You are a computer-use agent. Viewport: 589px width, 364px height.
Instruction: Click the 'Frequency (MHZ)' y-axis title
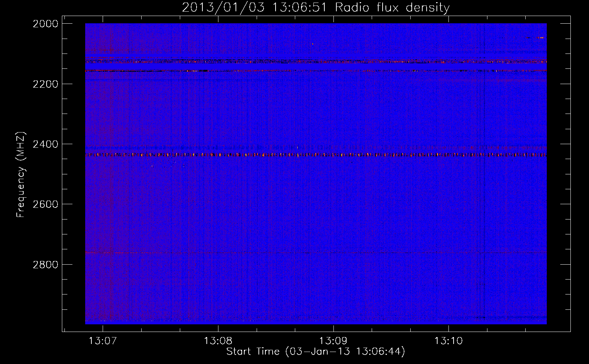(21, 175)
